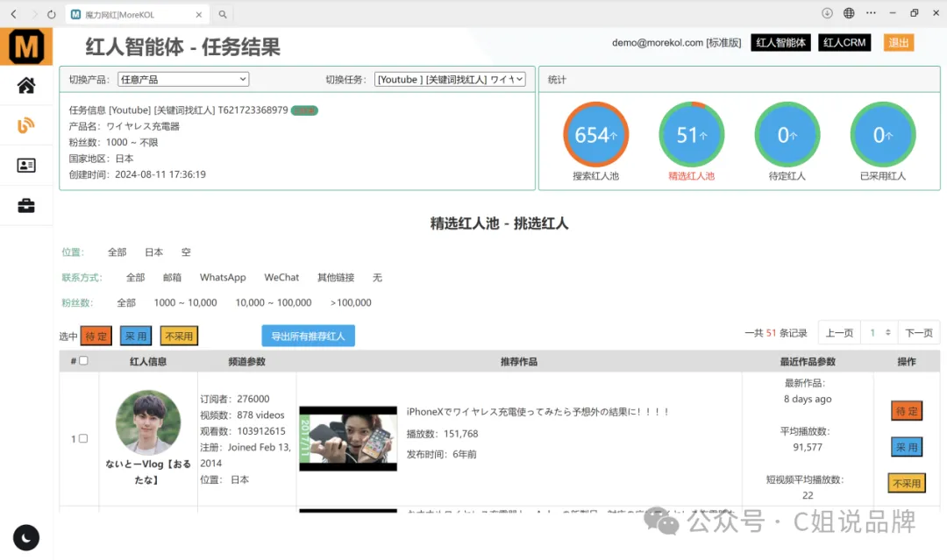This screenshot has height=560, width=947.
Task: Open the home icon in sidebar
Action: 26,86
